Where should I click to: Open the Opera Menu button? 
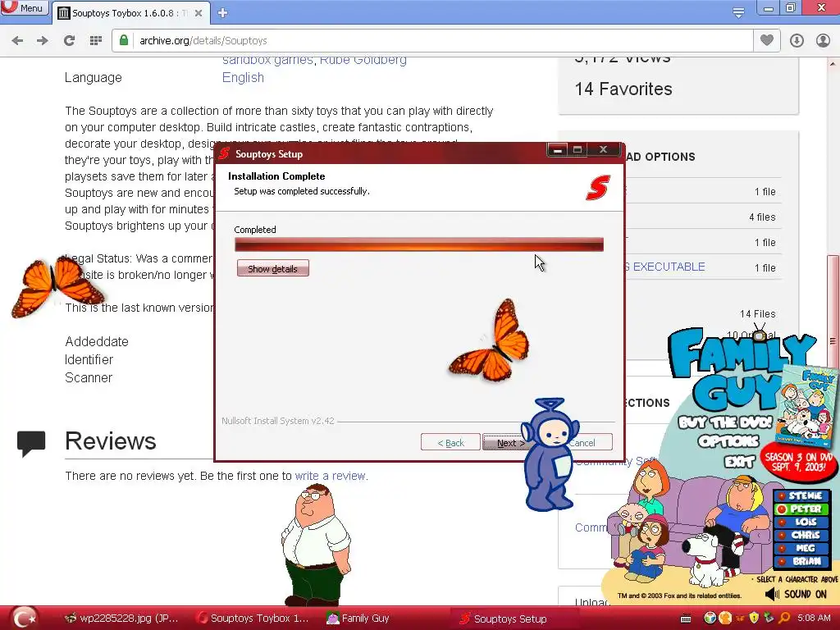[24, 8]
